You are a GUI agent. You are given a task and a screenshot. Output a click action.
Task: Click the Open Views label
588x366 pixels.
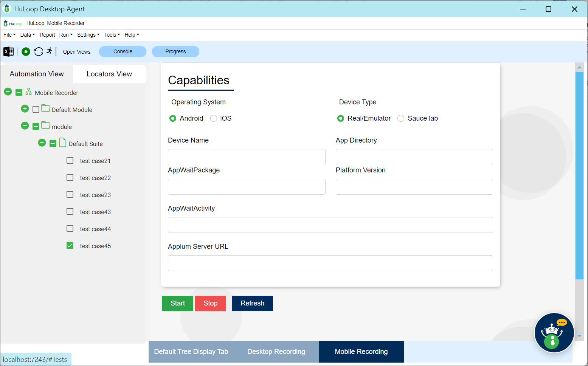pyautogui.click(x=77, y=52)
